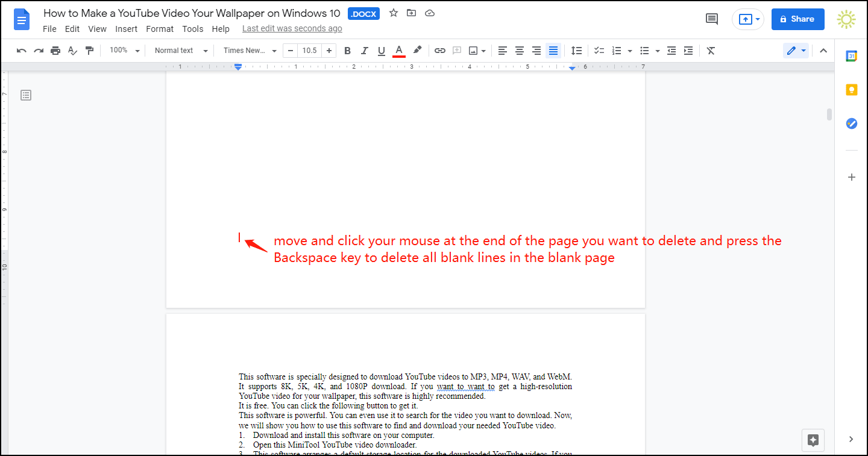
Task: Run spelling and grammar check
Action: coord(72,51)
